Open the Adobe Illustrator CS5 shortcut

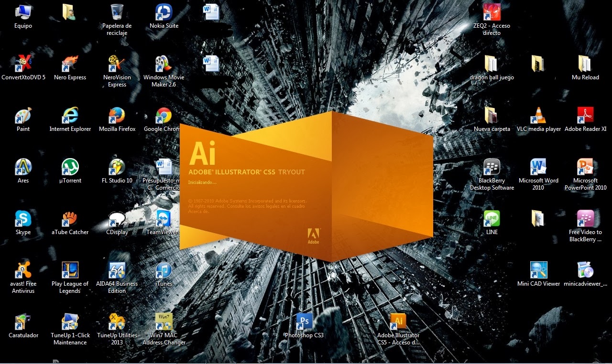[398, 321]
